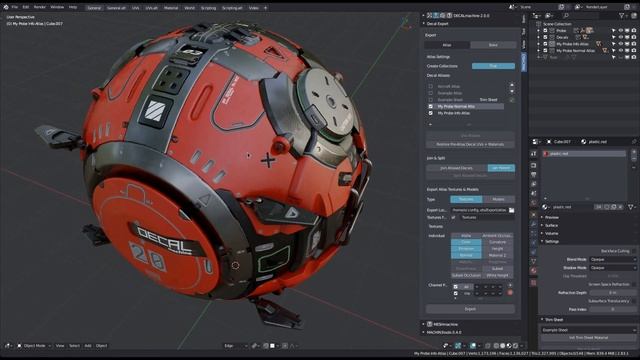Uncheck My Probe Info Atlas checkbox
The height and width of the screenshot is (360, 640).
pos(431,113)
